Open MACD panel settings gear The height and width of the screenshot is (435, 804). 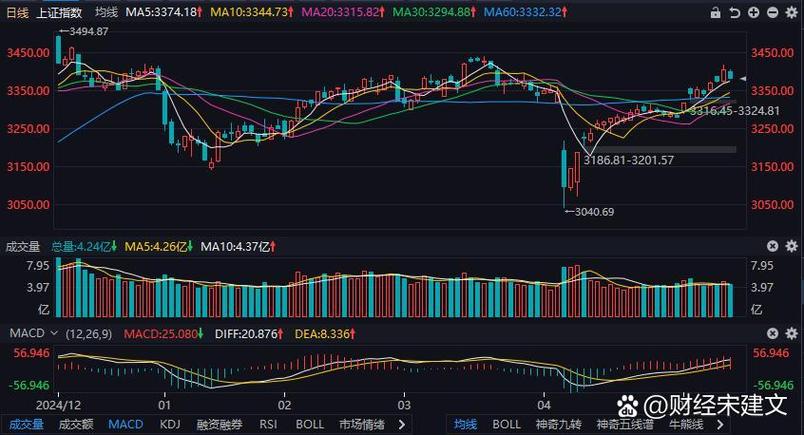click(790, 331)
